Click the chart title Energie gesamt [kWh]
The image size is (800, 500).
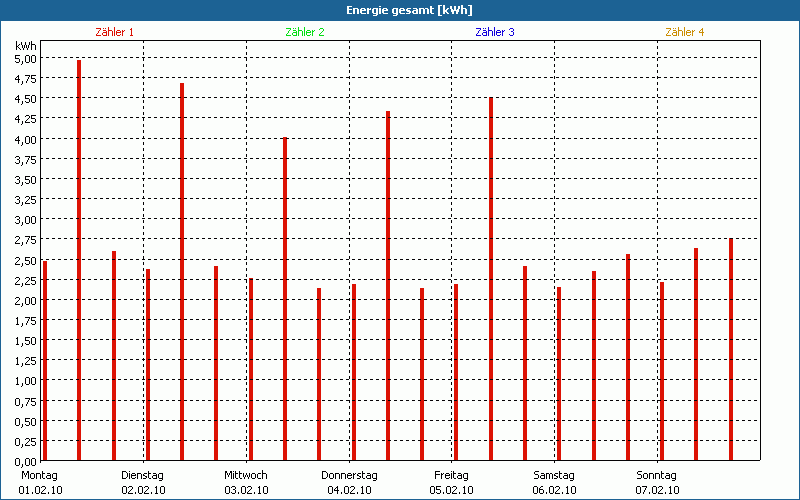click(x=409, y=10)
